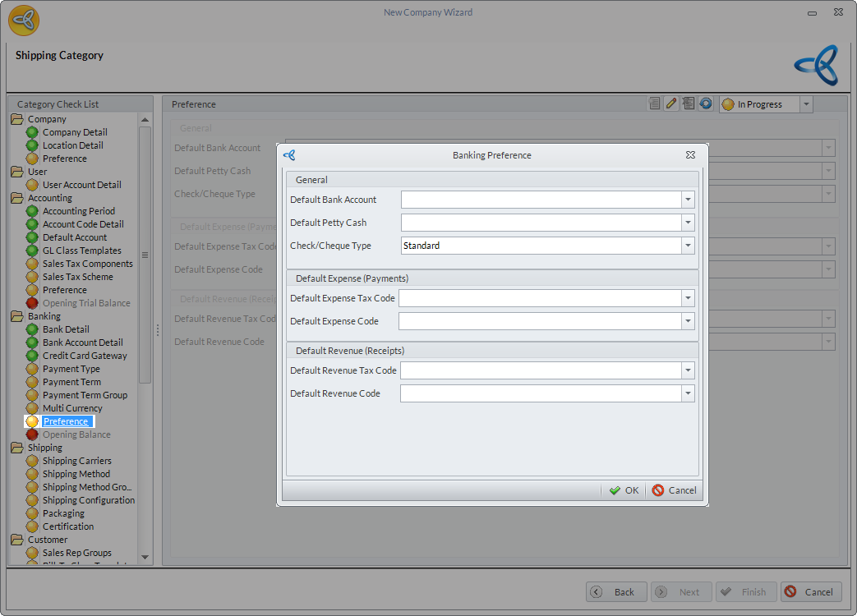Click the green status icon beside Company Detail
Viewport: 857px width, 616px height.
point(32,132)
